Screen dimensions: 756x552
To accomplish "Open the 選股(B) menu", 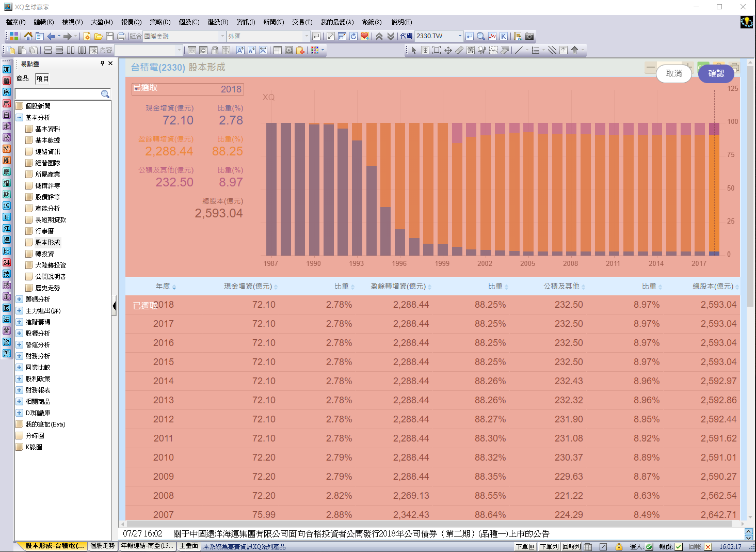I will coord(218,22).
